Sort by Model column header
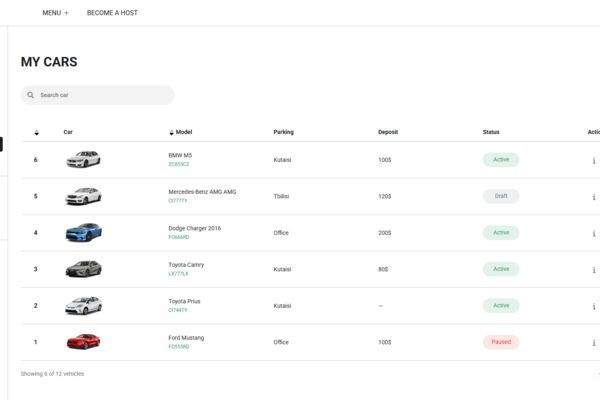 180,132
